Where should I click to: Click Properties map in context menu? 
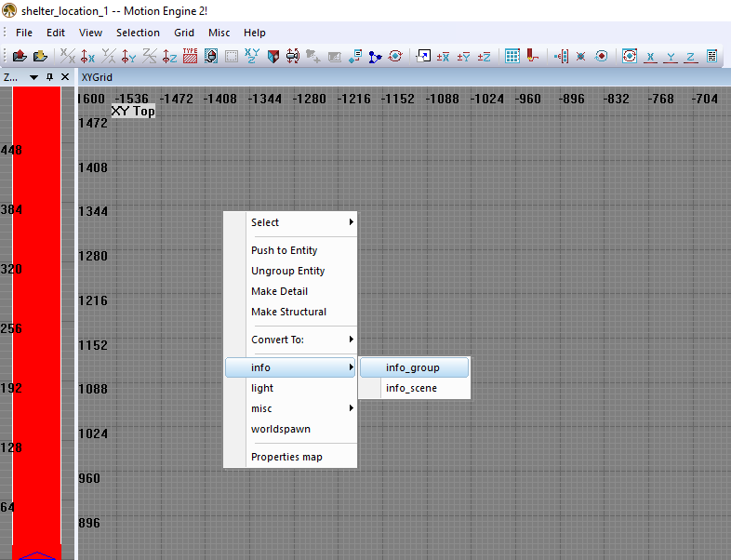pos(286,457)
